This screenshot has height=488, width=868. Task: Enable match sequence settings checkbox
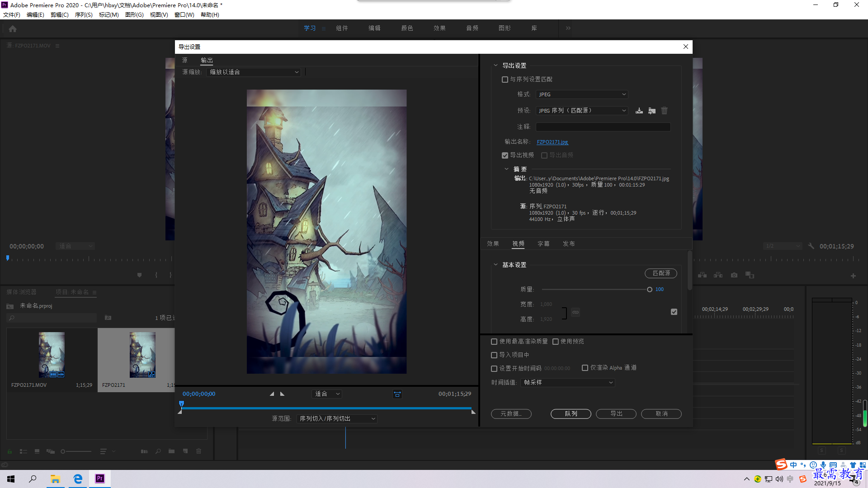click(505, 80)
